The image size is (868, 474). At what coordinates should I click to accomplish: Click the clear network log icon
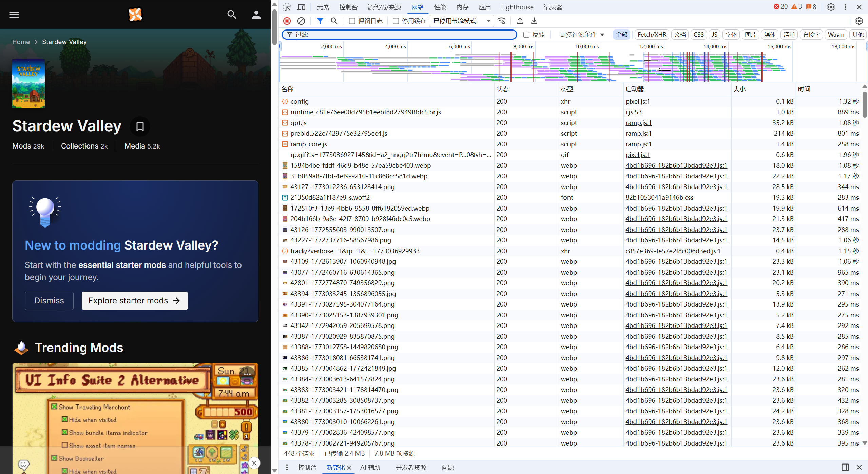coord(301,21)
